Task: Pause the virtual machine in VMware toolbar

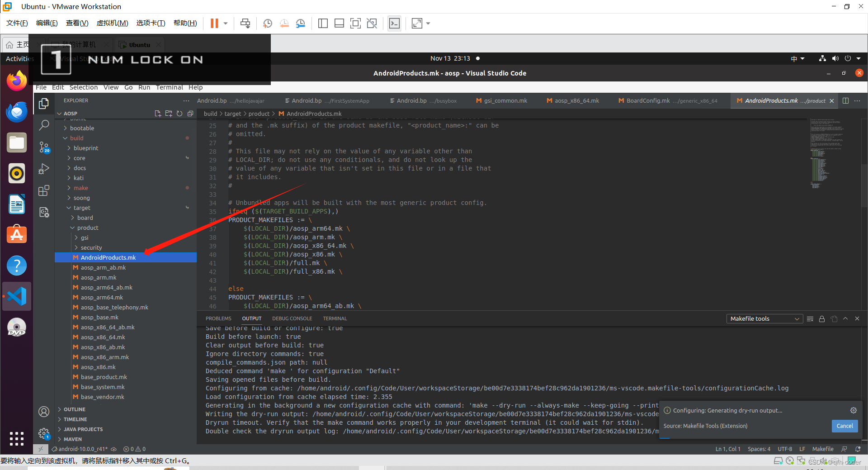Action: click(x=214, y=24)
